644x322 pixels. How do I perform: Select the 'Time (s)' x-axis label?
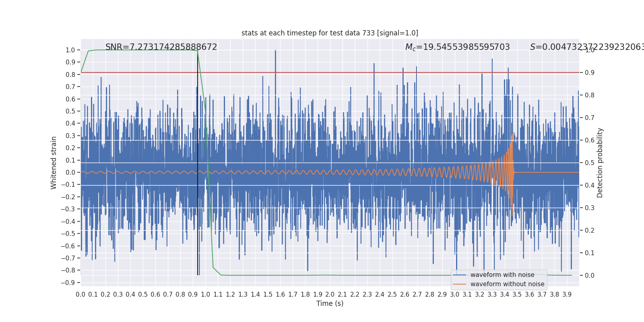click(x=330, y=303)
